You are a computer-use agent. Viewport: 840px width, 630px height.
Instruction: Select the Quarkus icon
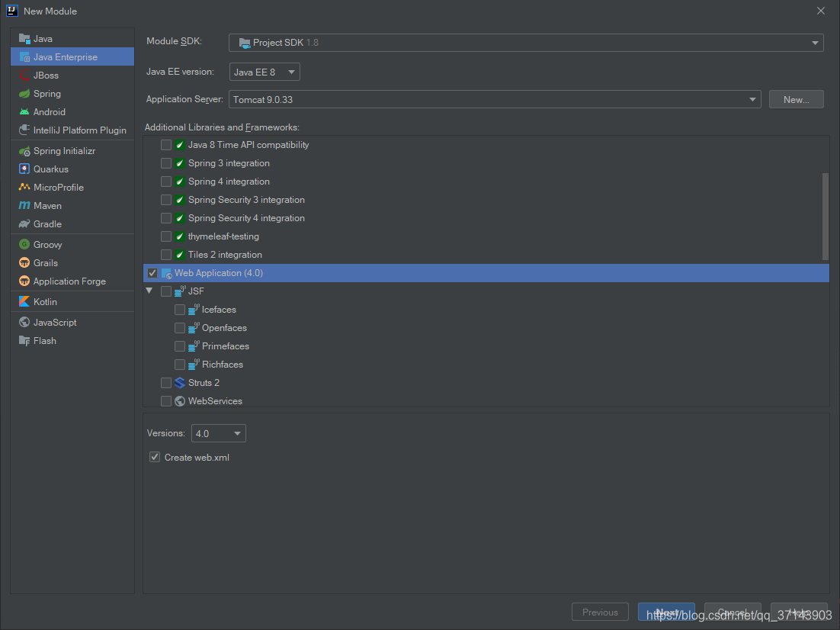click(24, 169)
